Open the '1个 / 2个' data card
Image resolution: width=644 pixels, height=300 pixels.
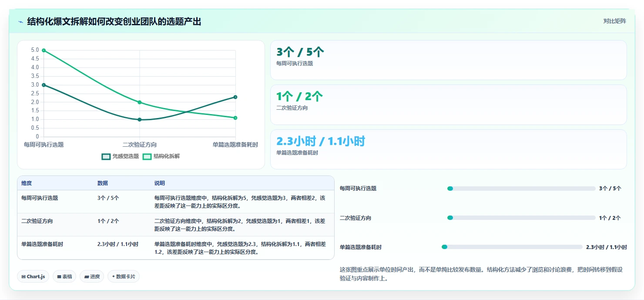(449, 105)
